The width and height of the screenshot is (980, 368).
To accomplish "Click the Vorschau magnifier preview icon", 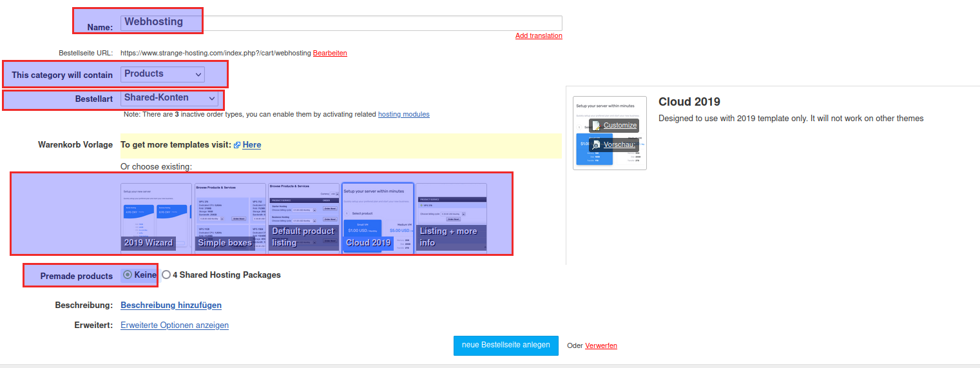I will (x=596, y=145).
